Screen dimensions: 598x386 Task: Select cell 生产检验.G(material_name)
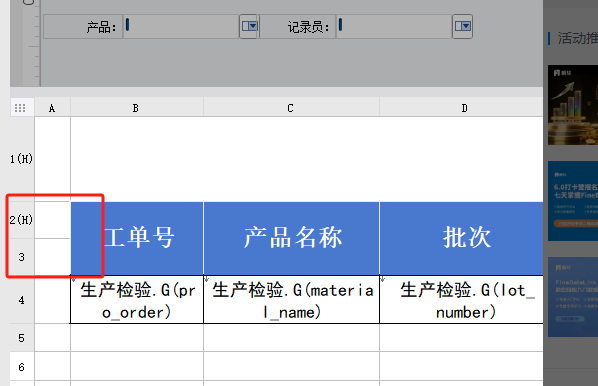click(291, 300)
